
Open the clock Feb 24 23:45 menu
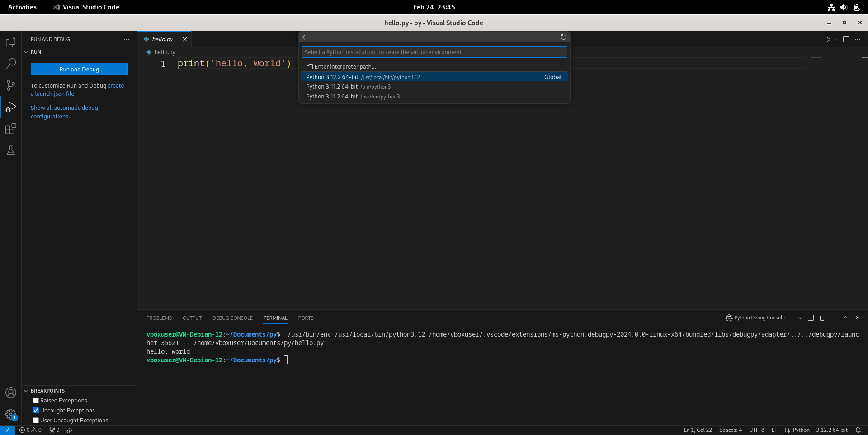click(x=434, y=7)
